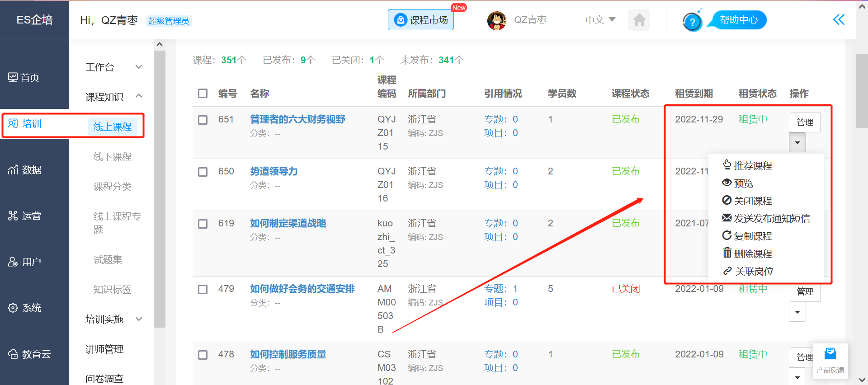Image resolution: width=868 pixels, height=385 pixels.
Task: Click the home icon in top bar
Action: tap(639, 20)
